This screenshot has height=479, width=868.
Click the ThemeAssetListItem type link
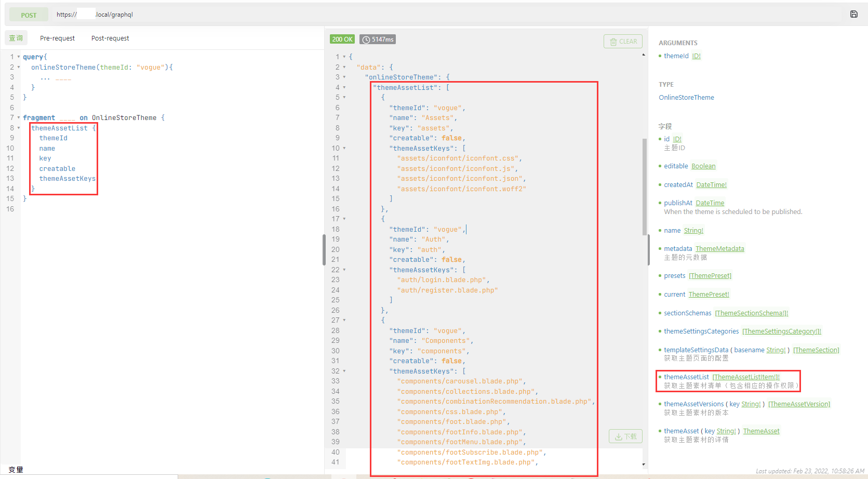click(x=745, y=377)
